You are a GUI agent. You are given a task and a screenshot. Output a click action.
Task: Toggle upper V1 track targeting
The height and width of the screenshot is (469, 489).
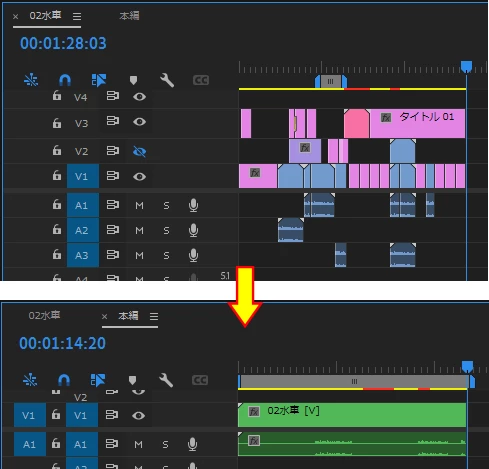click(x=83, y=176)
